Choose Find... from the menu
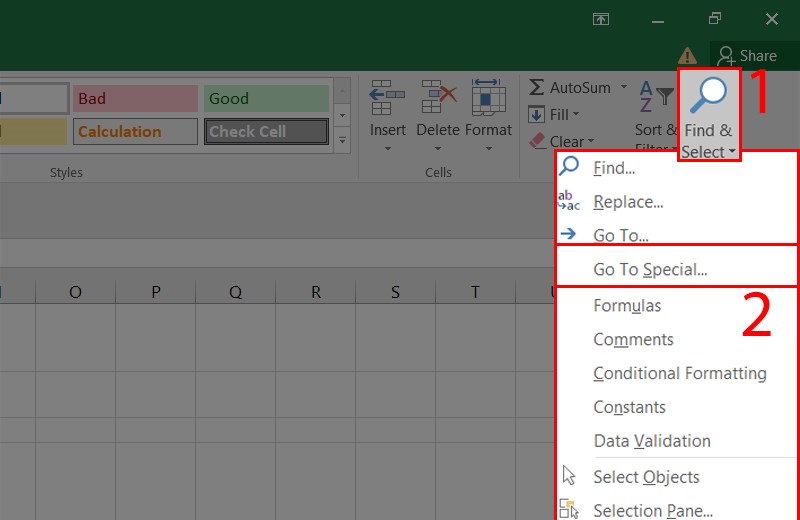800x520 pixels. point(613,168)
